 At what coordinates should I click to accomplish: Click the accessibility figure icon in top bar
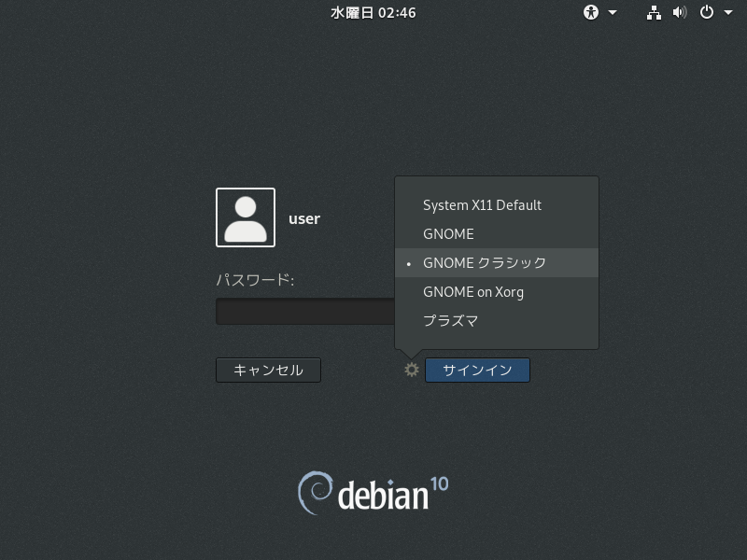tap(590, 13)
